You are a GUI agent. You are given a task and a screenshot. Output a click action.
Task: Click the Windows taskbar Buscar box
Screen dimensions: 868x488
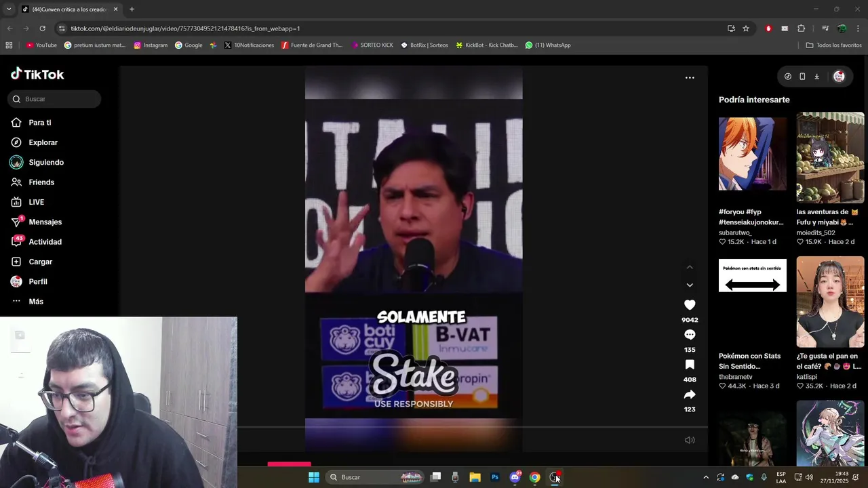click(375, 477)
